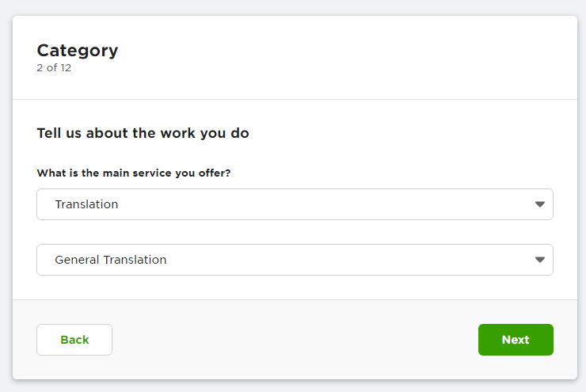Open the Translation main service dropdown
This screenshot has height=392, width=586.
coord(295,204)
